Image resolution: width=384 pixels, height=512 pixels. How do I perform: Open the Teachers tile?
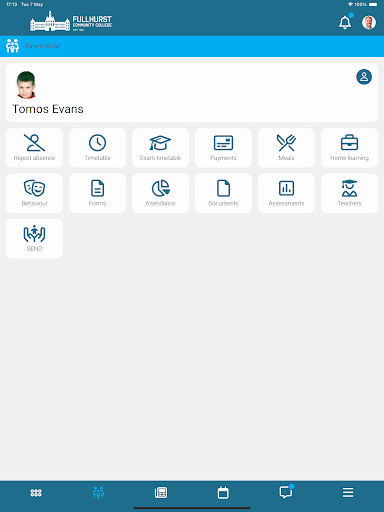tap(349, 193)
